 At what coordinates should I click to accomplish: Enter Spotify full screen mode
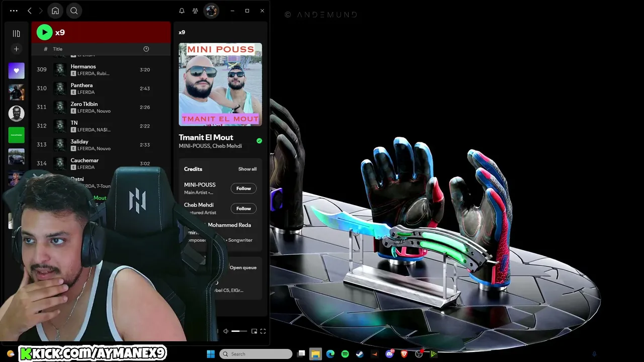263,331
